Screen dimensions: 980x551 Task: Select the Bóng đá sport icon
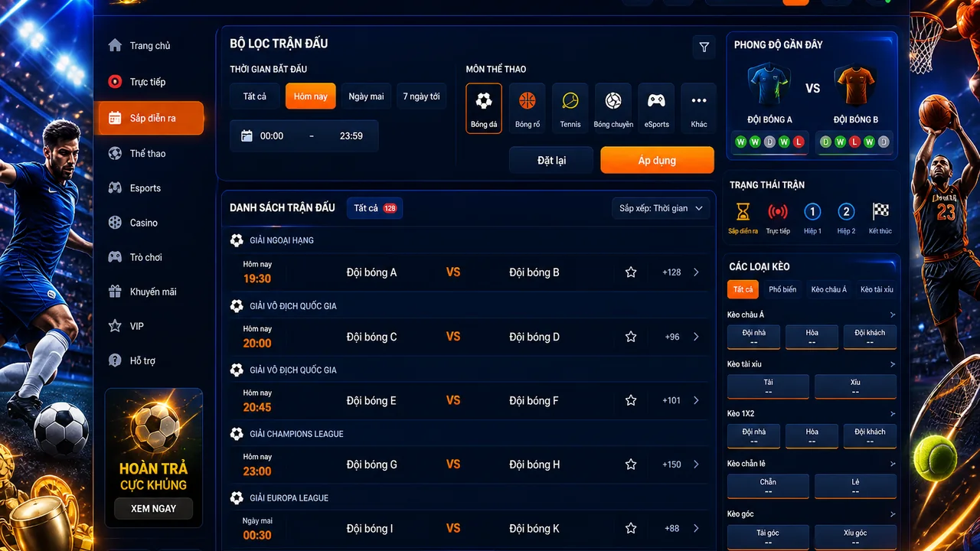pyautogui.click(x=484, y=108)
